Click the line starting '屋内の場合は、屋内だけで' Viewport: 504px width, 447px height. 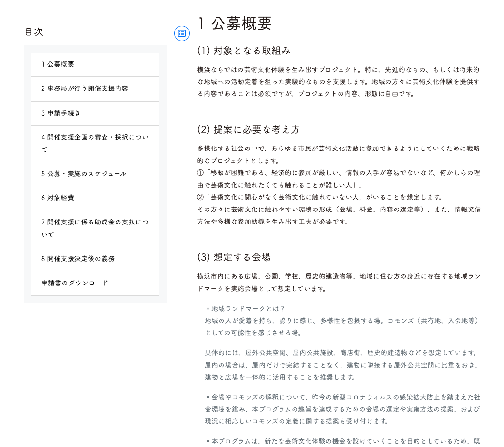pyautogui.click(x=342, y=365)
